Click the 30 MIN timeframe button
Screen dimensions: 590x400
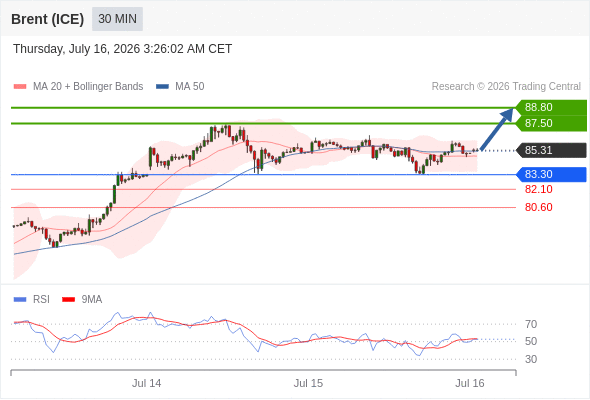(x=117, y=19)
